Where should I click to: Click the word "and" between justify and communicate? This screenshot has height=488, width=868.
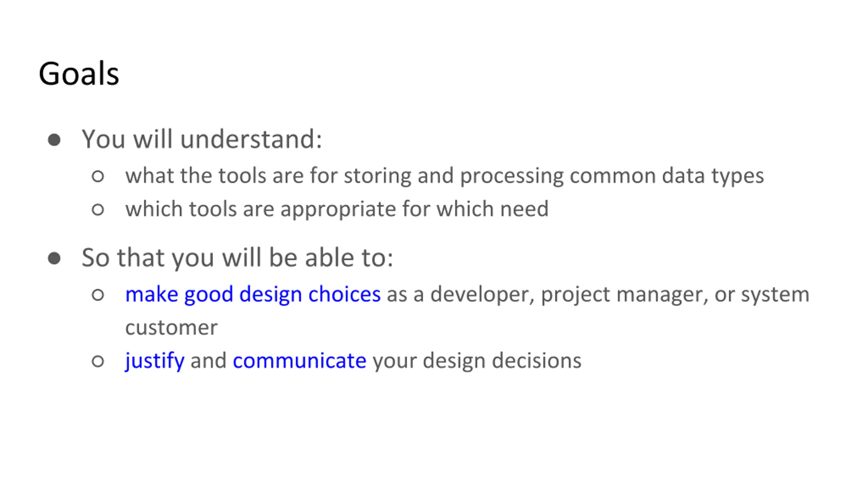tap(209, 361)
